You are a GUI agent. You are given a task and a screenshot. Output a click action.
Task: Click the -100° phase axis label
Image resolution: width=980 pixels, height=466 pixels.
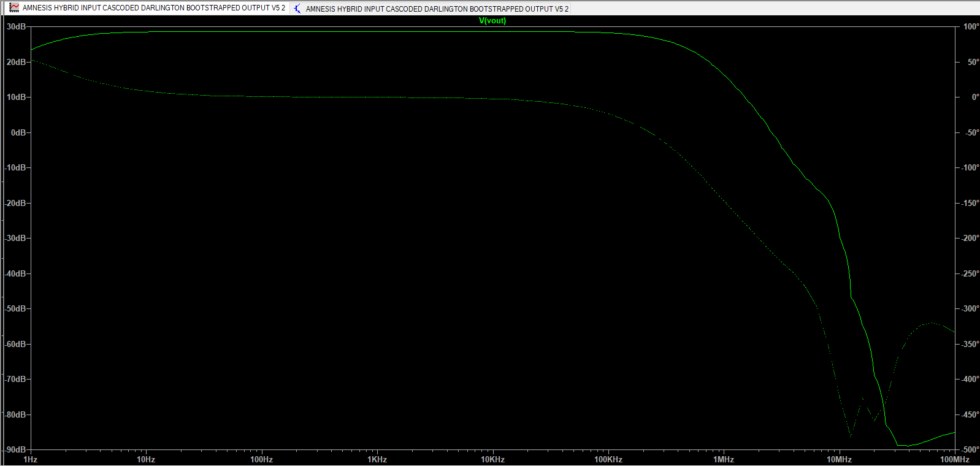[970, 168]
